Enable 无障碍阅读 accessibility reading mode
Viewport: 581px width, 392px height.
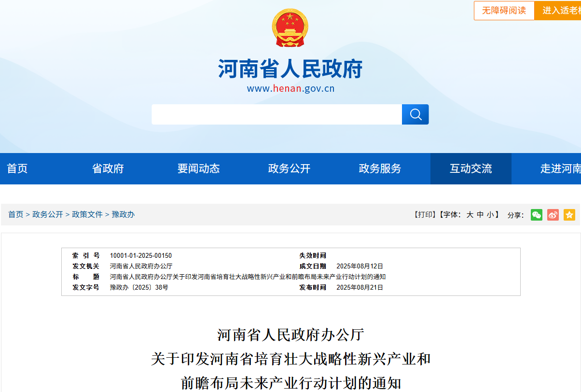click(504, 10)
